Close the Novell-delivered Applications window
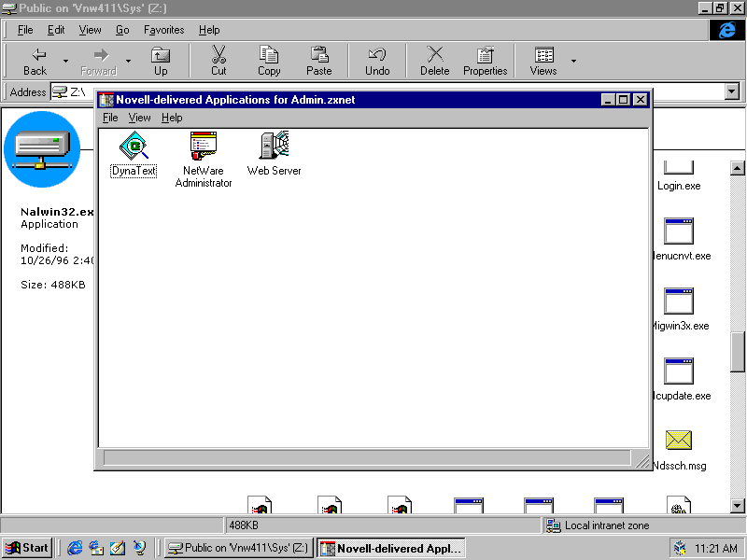 click(x=641, y=100)
